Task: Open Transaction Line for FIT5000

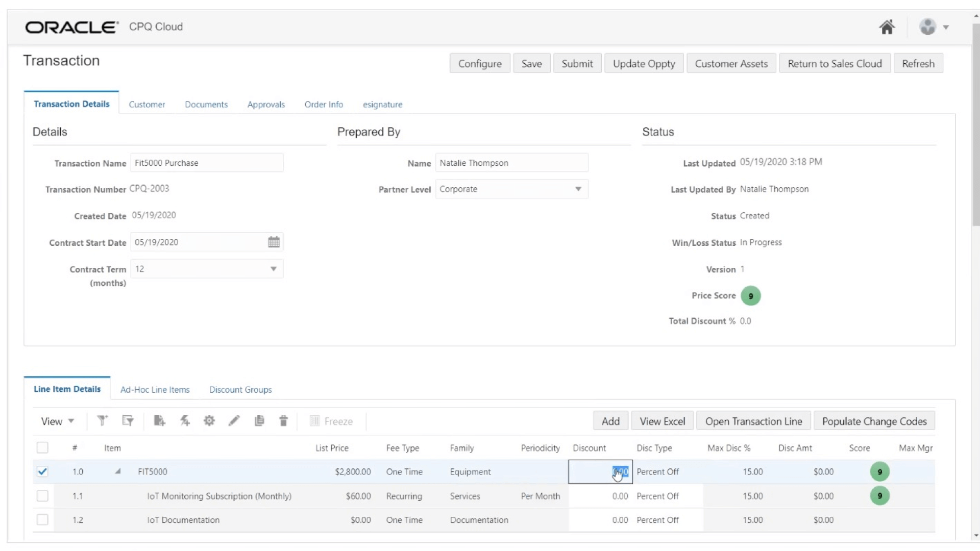Action: point(754,421)
